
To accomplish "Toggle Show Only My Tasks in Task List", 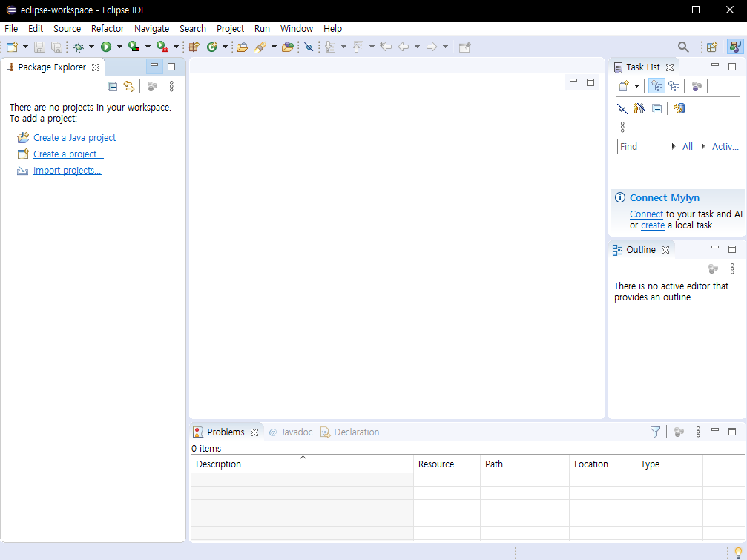I will point(639,108).
